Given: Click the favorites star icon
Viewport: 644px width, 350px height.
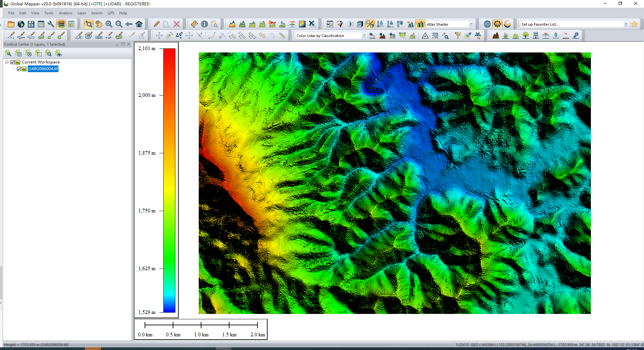Looking at the screenshot, I should [634, 24].
